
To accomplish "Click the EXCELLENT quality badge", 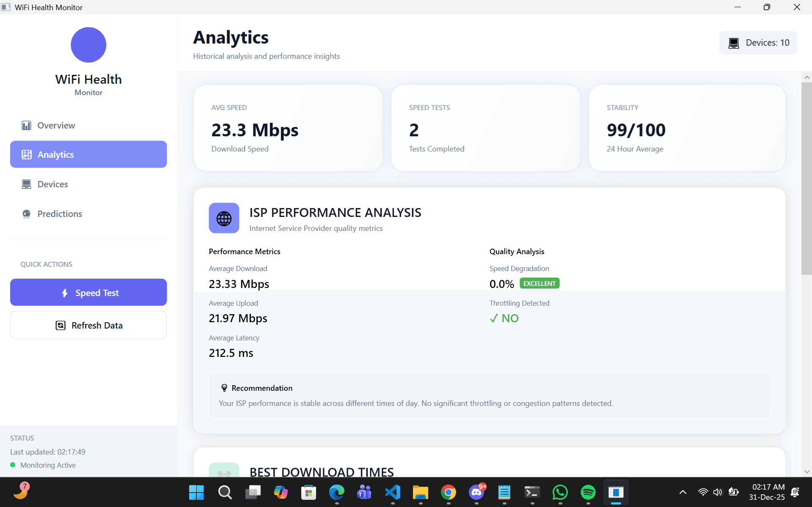I will (x=539, y=283).
